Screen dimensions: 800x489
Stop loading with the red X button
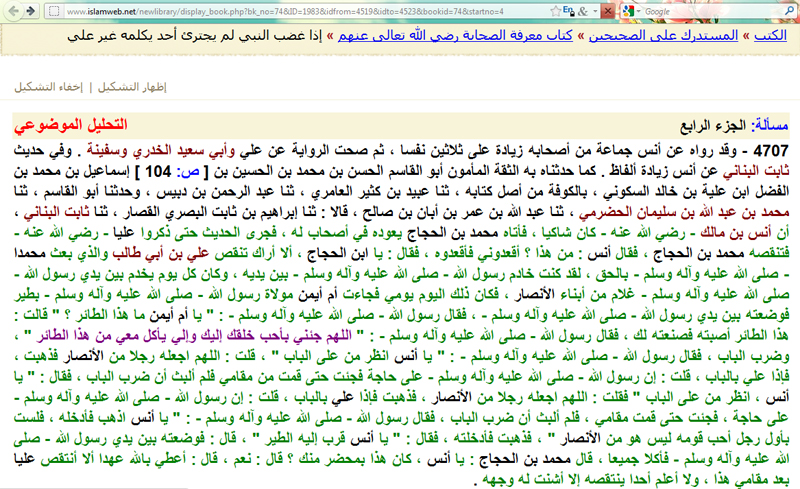pyautogui.click(x=607, y=11)
